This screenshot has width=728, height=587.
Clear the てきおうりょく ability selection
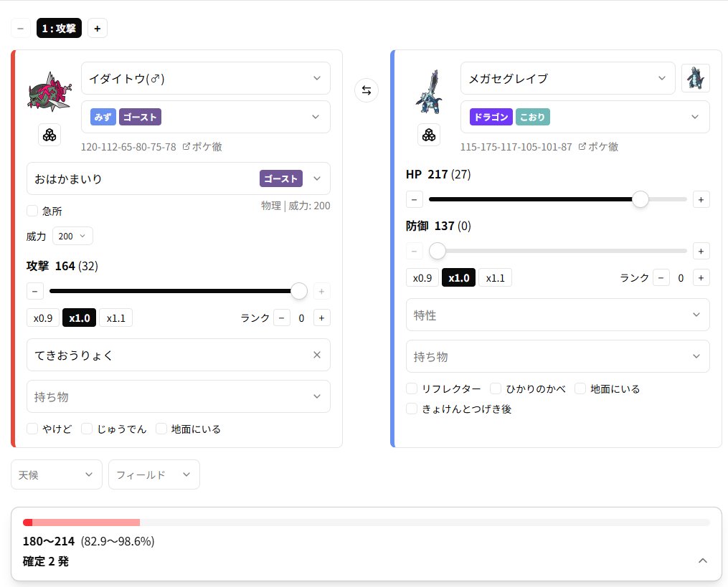[317, 355]
